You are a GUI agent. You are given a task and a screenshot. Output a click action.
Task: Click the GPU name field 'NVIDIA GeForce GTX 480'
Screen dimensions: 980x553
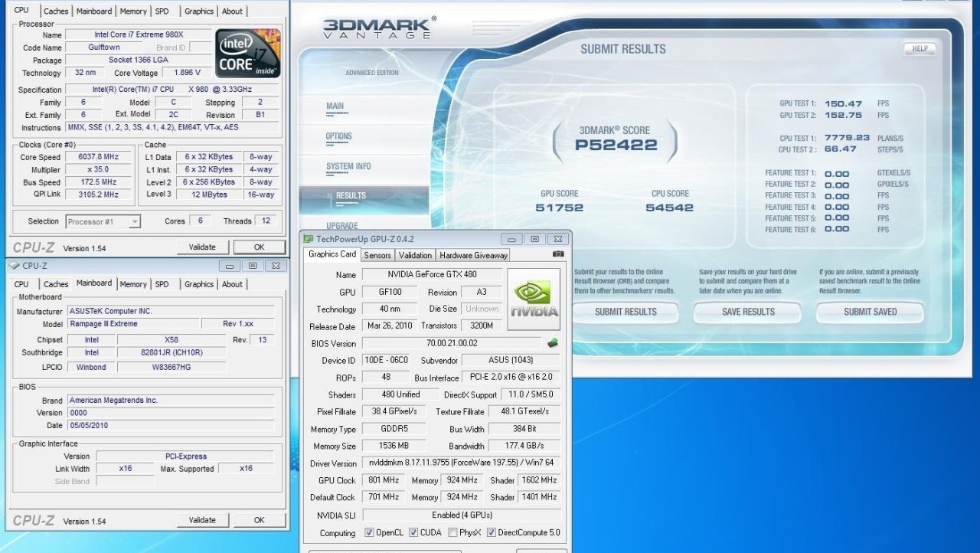tap(432, 275)
